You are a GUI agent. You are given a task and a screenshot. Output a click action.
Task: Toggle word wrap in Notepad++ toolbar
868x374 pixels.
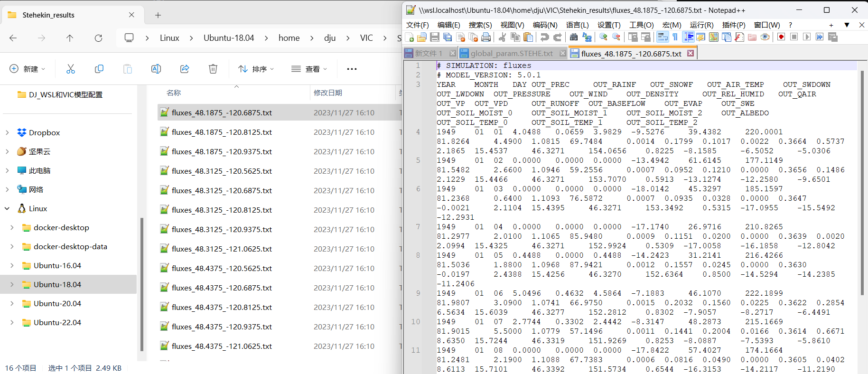(663, 37)
